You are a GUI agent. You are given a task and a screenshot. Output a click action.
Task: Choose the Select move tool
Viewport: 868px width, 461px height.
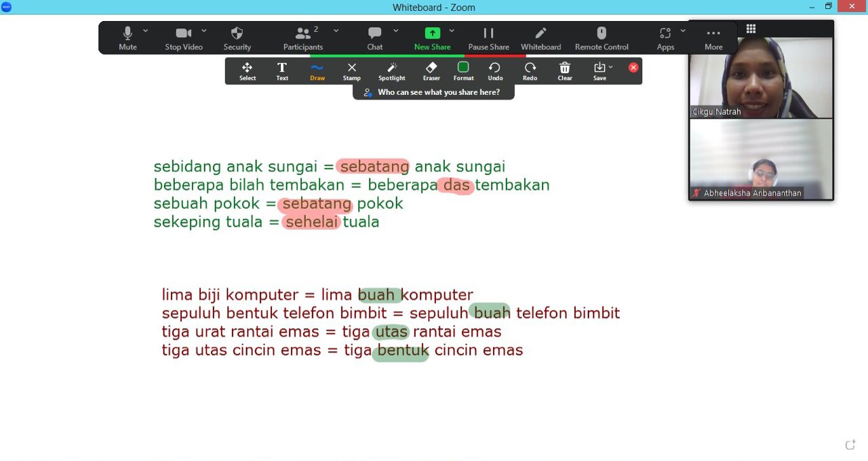(248, 71)
